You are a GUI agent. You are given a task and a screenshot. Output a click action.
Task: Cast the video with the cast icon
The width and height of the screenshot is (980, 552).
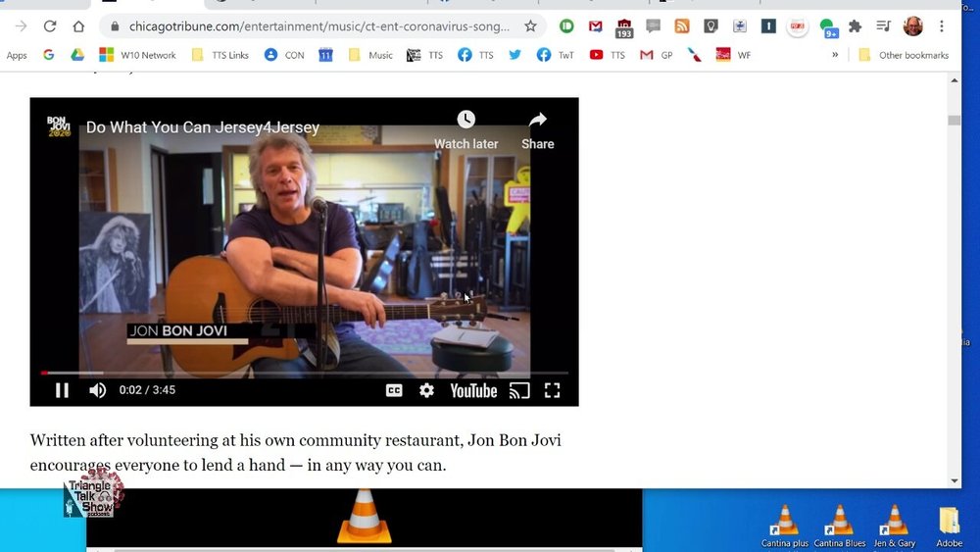519,390
